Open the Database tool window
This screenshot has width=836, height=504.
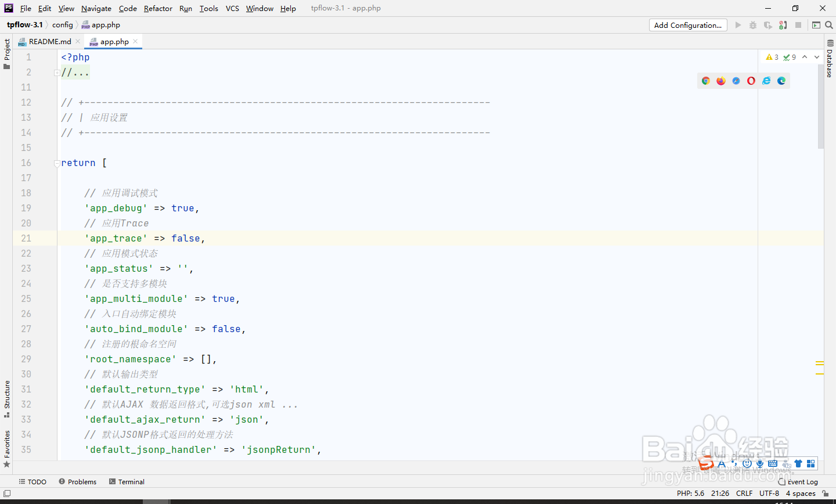point(830,59)
